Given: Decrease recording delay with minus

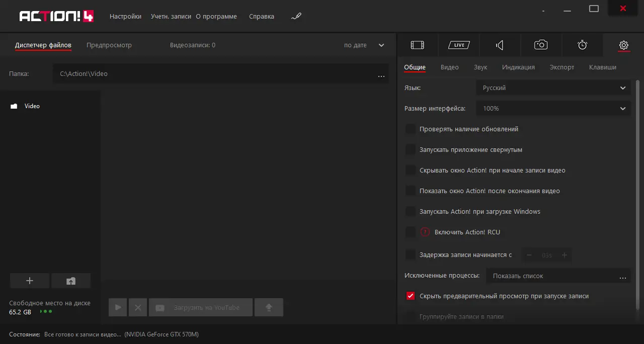Looking at the screenshot, I should (x=529, y=255).
